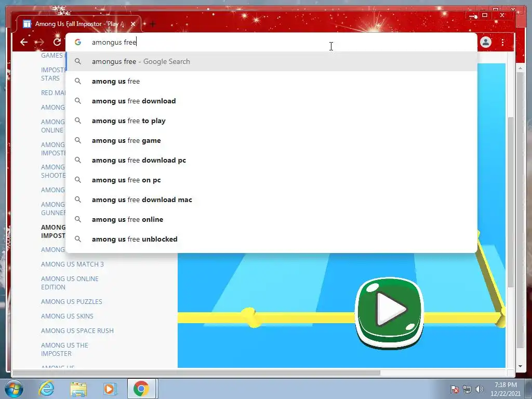This screenshot has width=532, height=399.
Task: Click the Google G icon in address bar
Action: coord(78,42)
